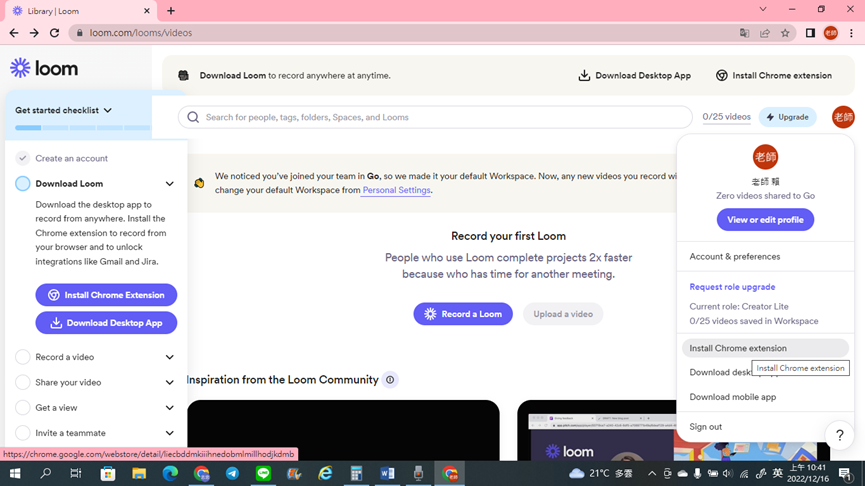This screenshot has width=865, height=486.
Task: Click the translate page icon
Action: pos(744,33)
